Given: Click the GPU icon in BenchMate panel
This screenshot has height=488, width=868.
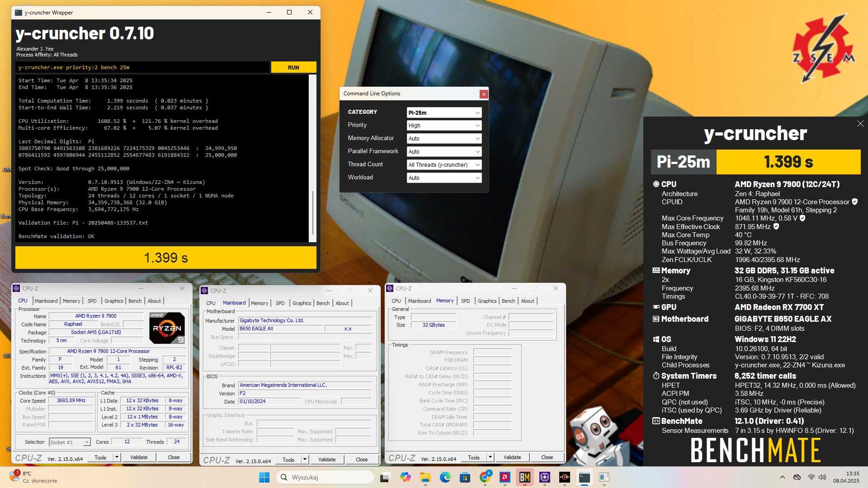Looking at the screenshot, I should [656, 307].
